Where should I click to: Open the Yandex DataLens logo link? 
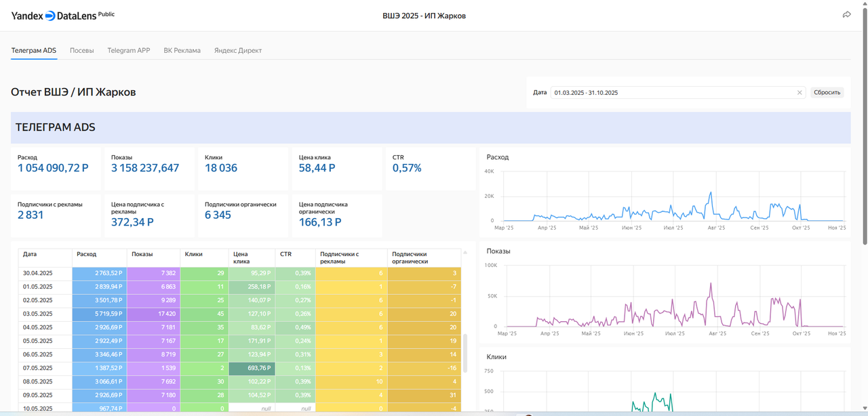pos(62,16)
